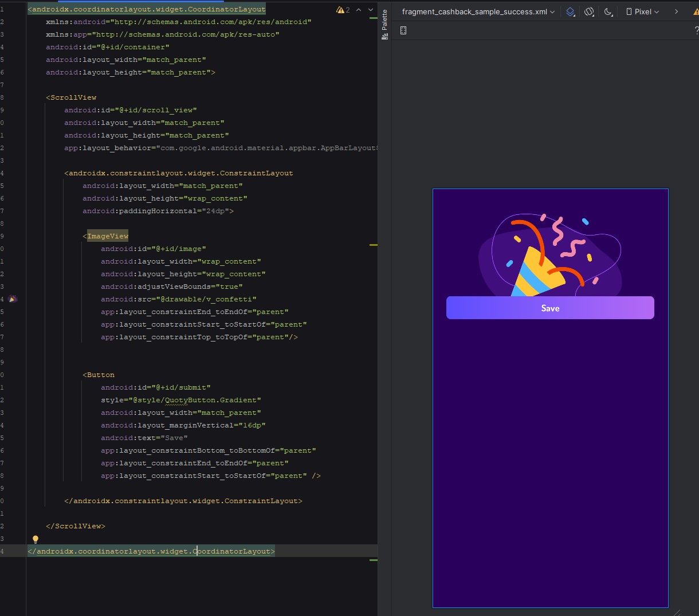Jump to next highlighted error arrow

point(371,10)
